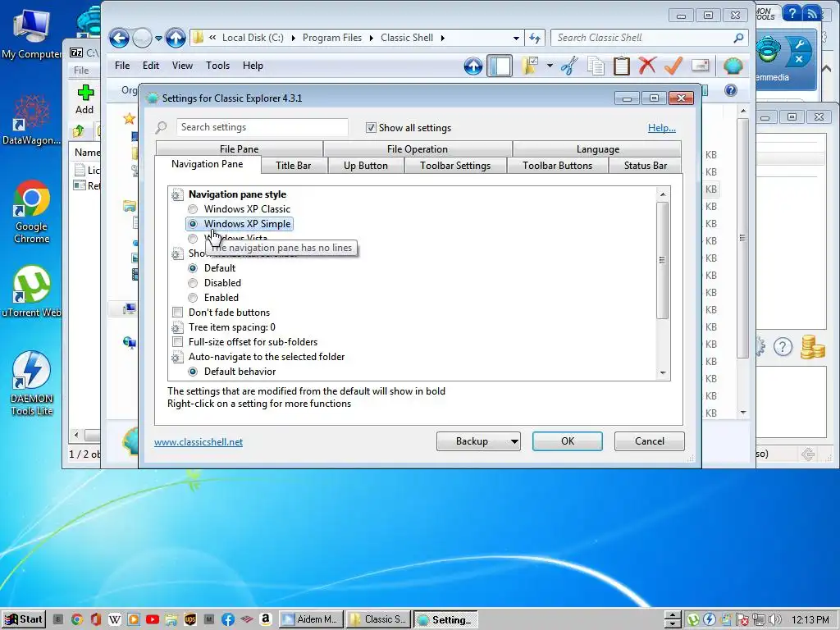This screenshot has width=840, height=630.
Task: Click in the Search settings field
Action: [262, 127]
